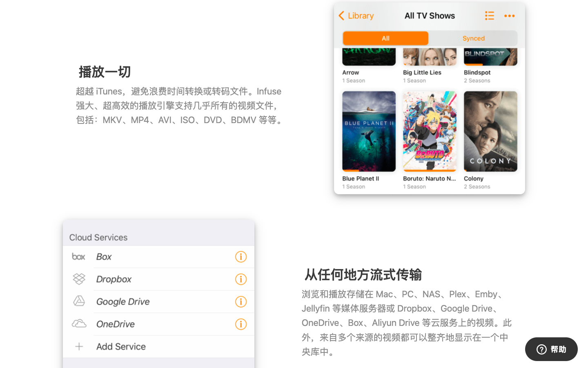This screenshot has width=588, height=368.
Task: Click the 'All TV Shows' title
Action: pyautogui.click(x=430, y=16)
